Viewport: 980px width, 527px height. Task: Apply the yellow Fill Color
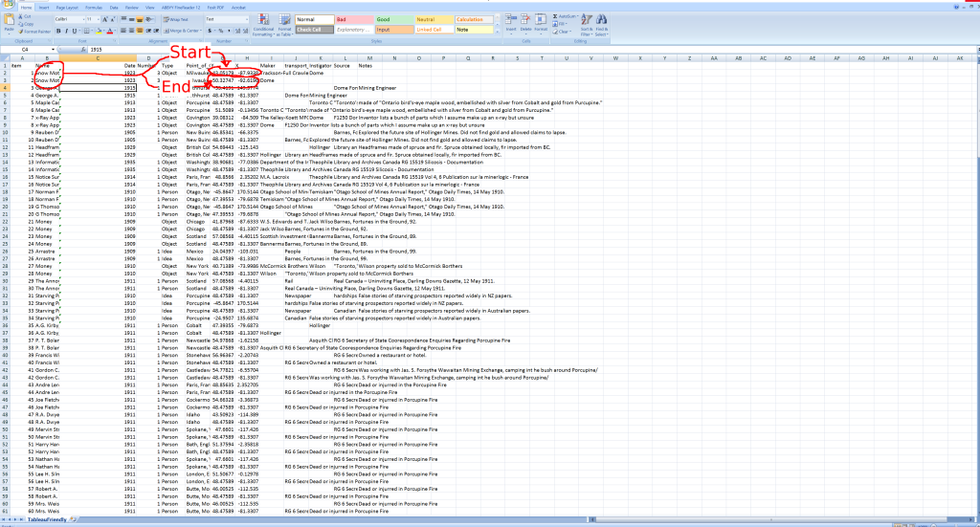[x=99, y=31]
